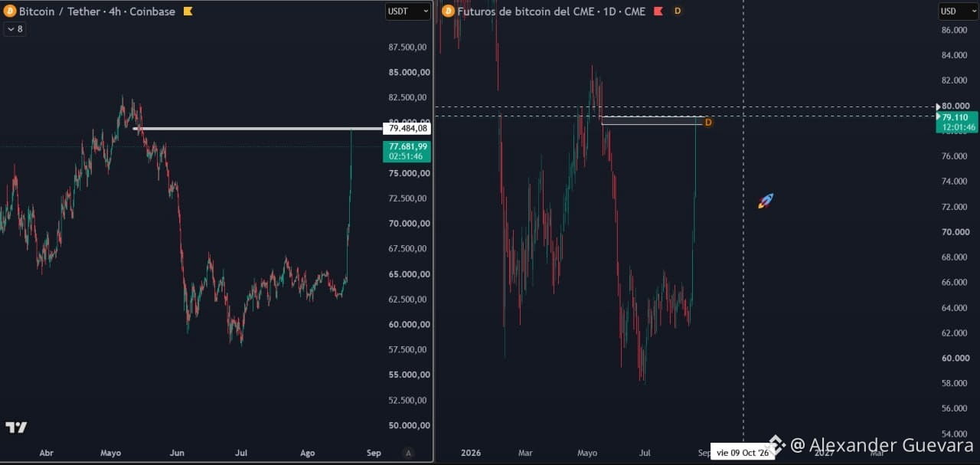980x465 pixels.
Task: Click the 84.000 label on the CME price axis
Action: click(955, 56)
